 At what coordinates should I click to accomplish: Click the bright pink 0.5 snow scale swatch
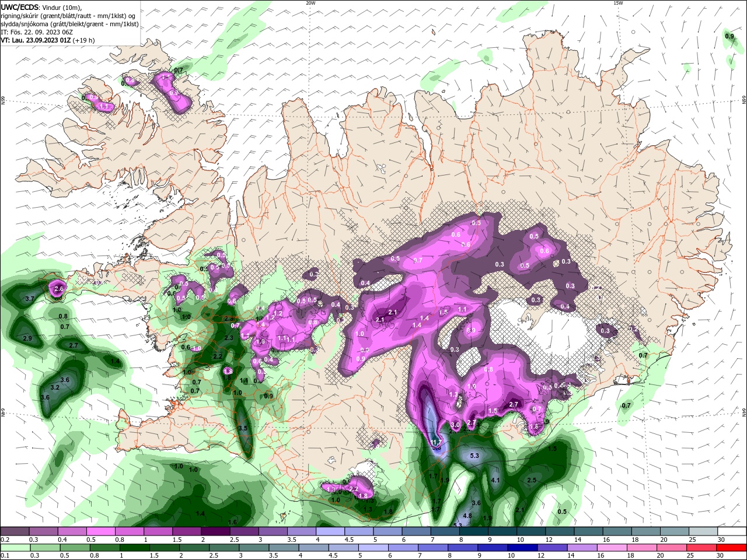[x=100, y=531]
